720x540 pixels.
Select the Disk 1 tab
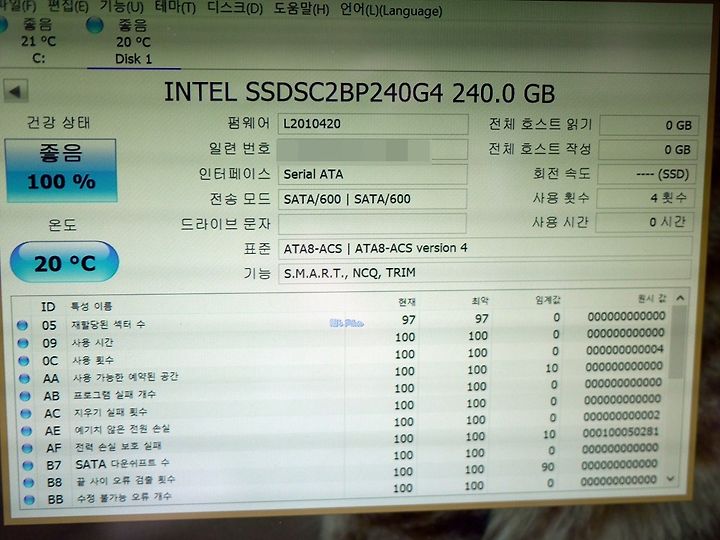pyautogui.click(x=133, y=42)
